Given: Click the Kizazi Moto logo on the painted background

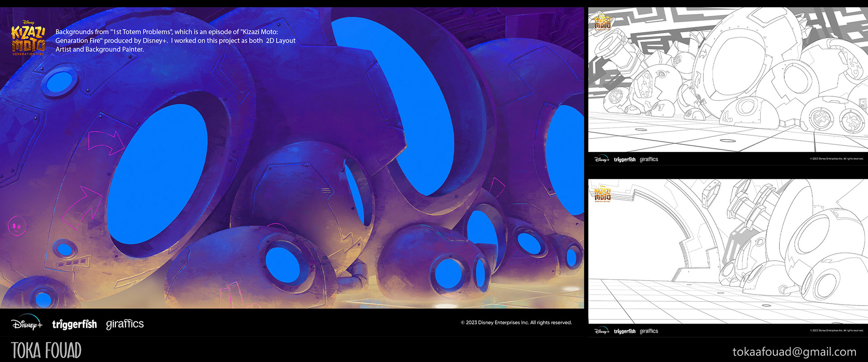Looking at the screenshot, I should [28, 38].
